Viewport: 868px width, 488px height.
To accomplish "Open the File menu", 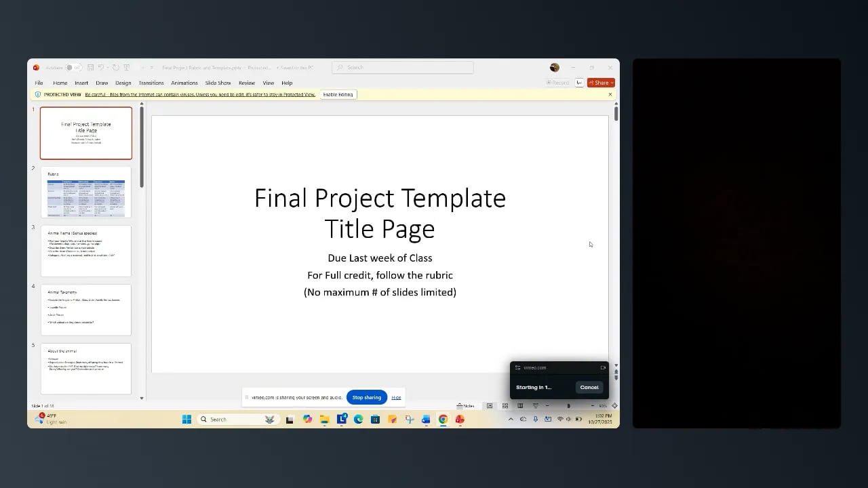I will coord(39,83).
